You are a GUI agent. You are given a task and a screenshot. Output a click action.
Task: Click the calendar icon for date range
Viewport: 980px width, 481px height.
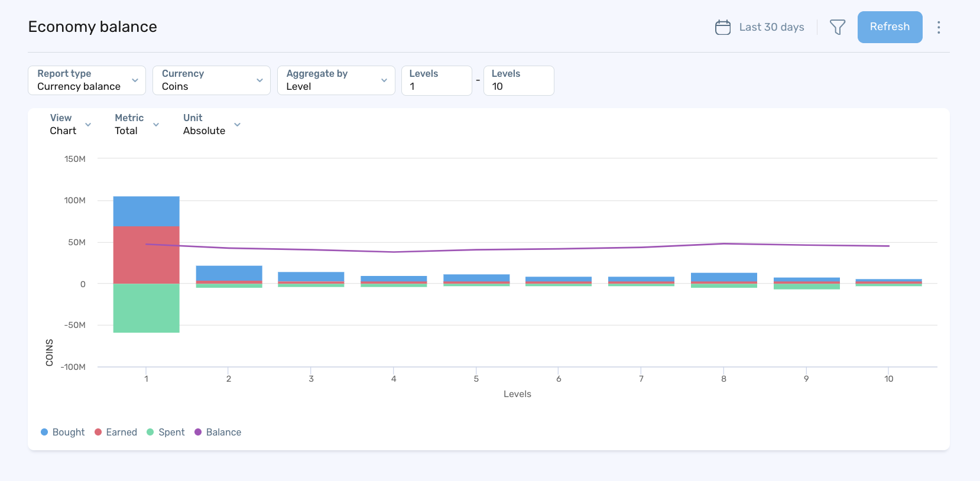pyautogui.click(x=722, y=27)
